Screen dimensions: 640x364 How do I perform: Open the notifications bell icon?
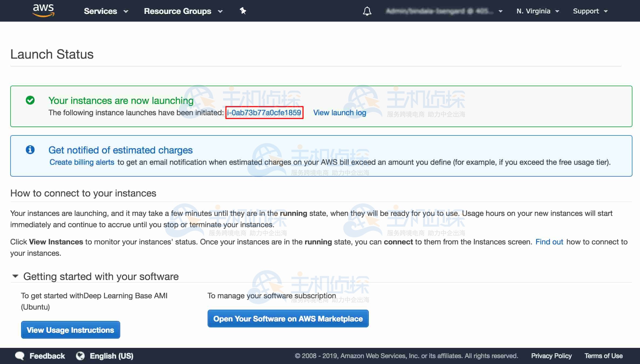click(367, 11)
